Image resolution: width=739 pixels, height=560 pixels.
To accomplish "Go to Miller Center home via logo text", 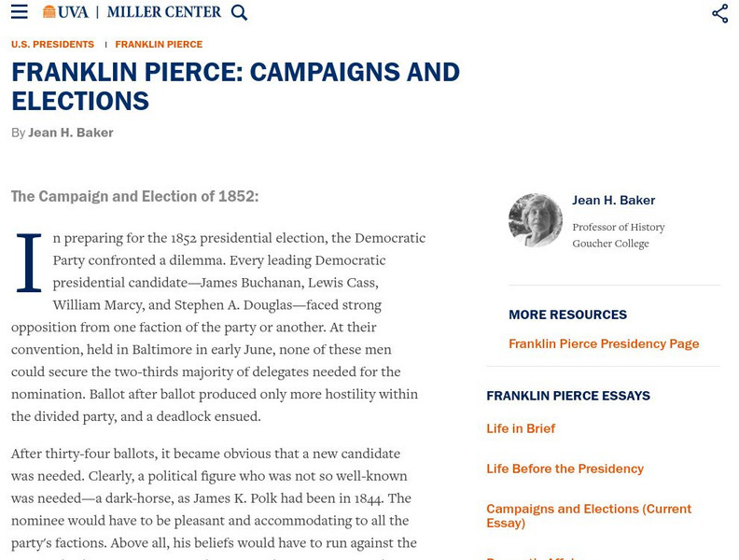I will [x=164, y=12].
